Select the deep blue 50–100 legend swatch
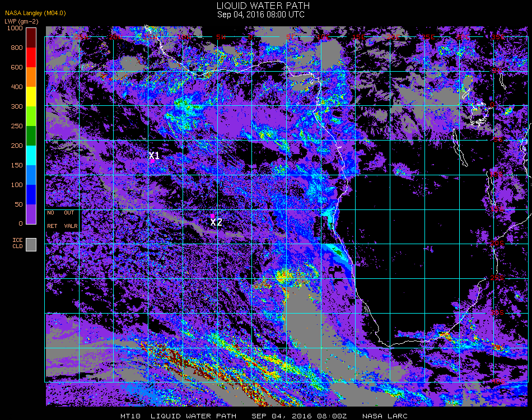 tap(31, 194)
